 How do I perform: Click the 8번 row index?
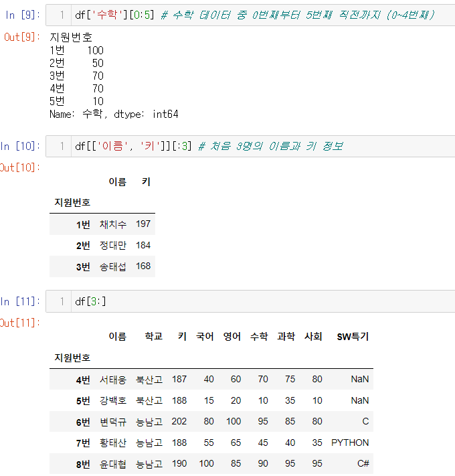pyautogui.click(x=83, y=465)
